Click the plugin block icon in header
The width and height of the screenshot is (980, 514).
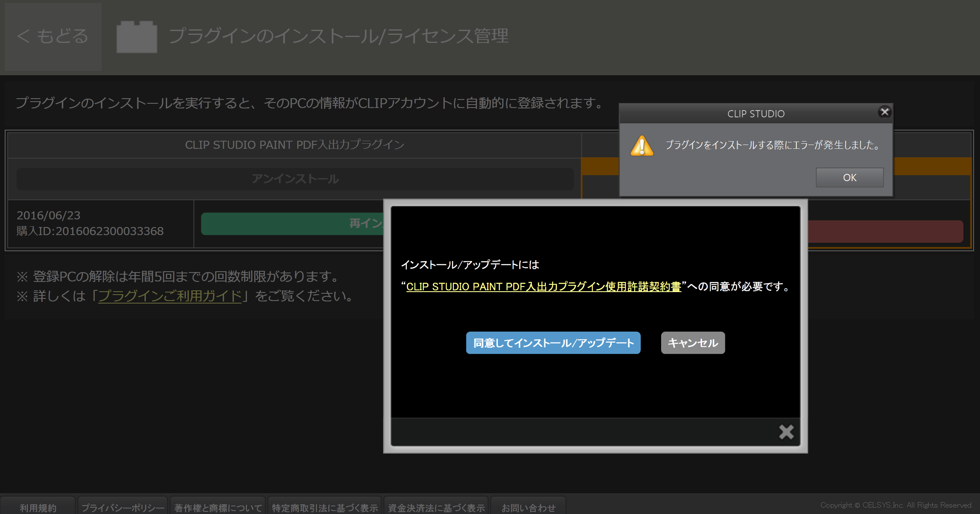pos(136,37)
